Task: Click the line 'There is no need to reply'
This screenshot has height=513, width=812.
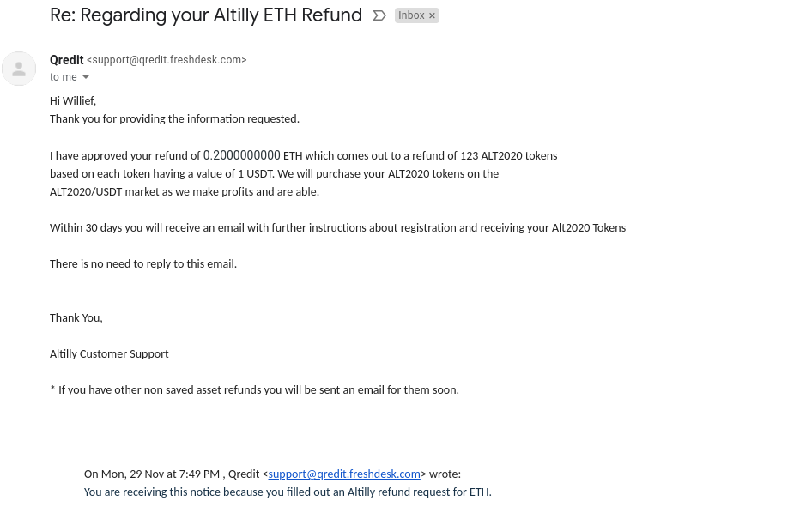Action: coord(142,263)
